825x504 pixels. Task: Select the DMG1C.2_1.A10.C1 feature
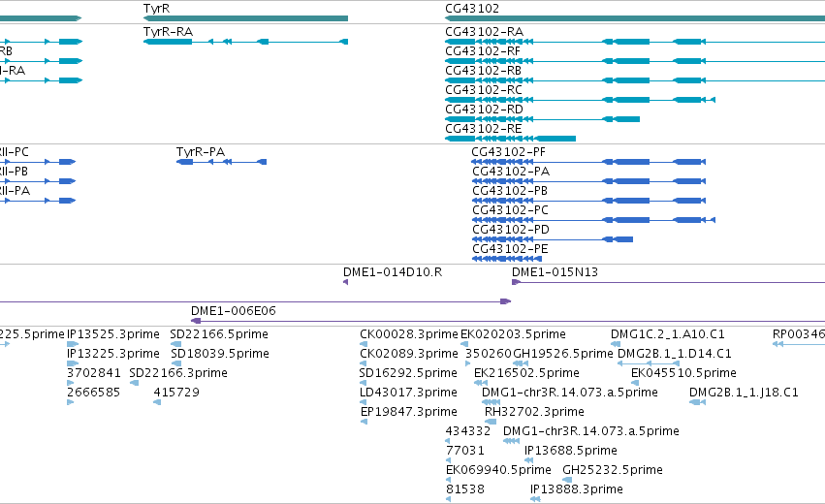pos(668,334)
